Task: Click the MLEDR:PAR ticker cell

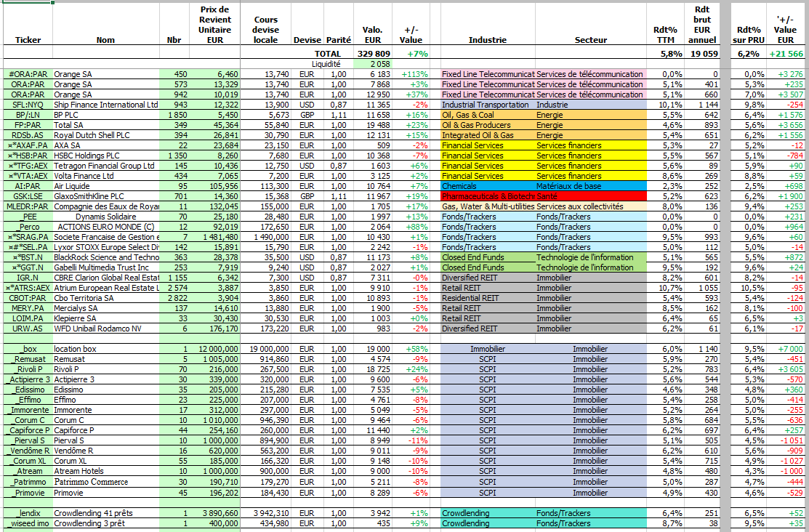Action: click(28, 206)
